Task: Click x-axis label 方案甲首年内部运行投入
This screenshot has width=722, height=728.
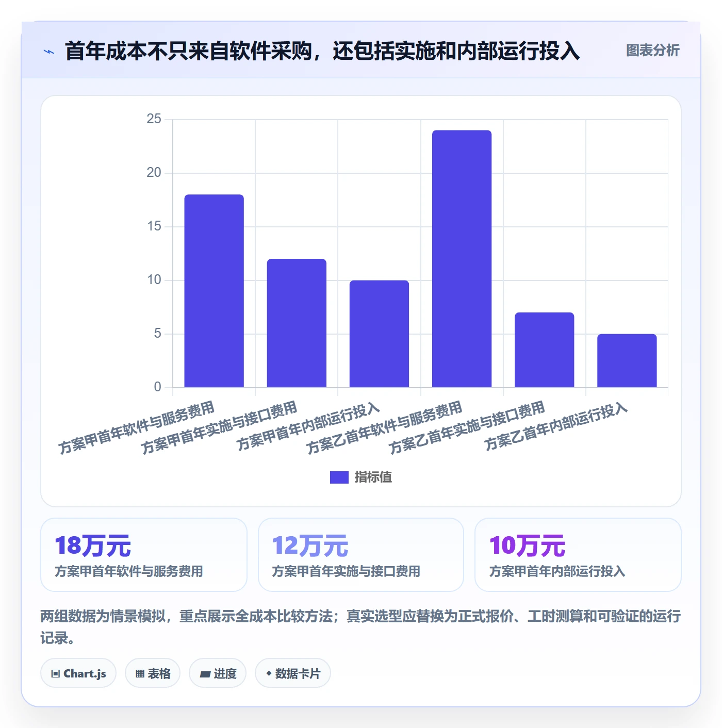Action: click(308, 427)
